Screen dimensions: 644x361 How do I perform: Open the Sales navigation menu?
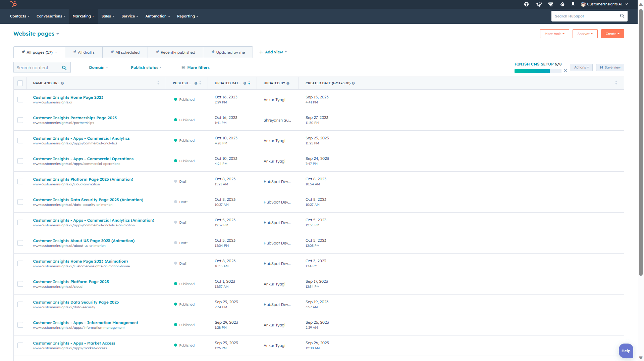pos(108,16)
